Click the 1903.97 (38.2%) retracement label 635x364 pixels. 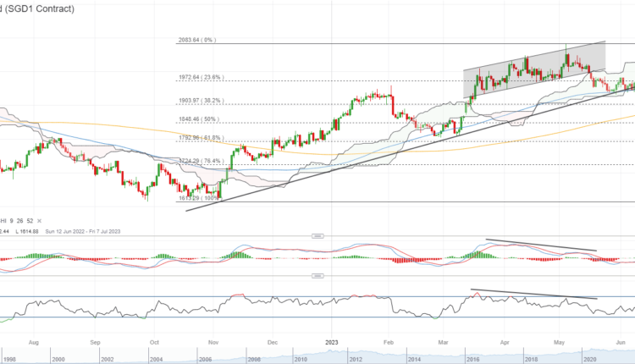pos(199,100)
